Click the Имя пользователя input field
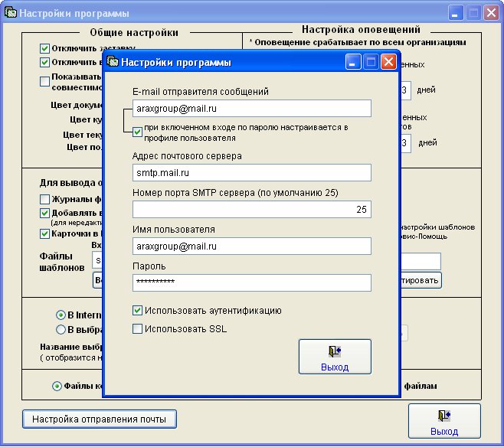Viewport: 504px width, 447px height. 252,246
